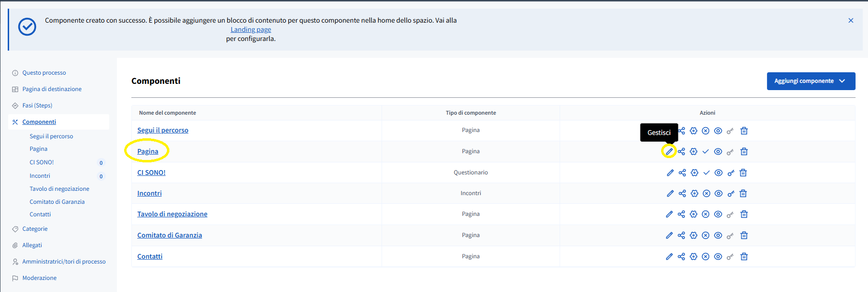Screen dimensions: 868x292
Task: Select Contatti in the sidebar submenu
Action: coord(40,214)
